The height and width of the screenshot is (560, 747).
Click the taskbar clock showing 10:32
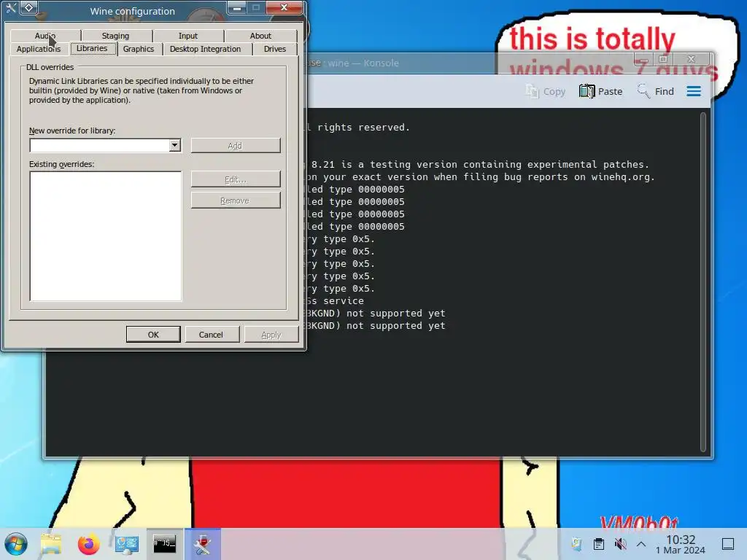681,544
